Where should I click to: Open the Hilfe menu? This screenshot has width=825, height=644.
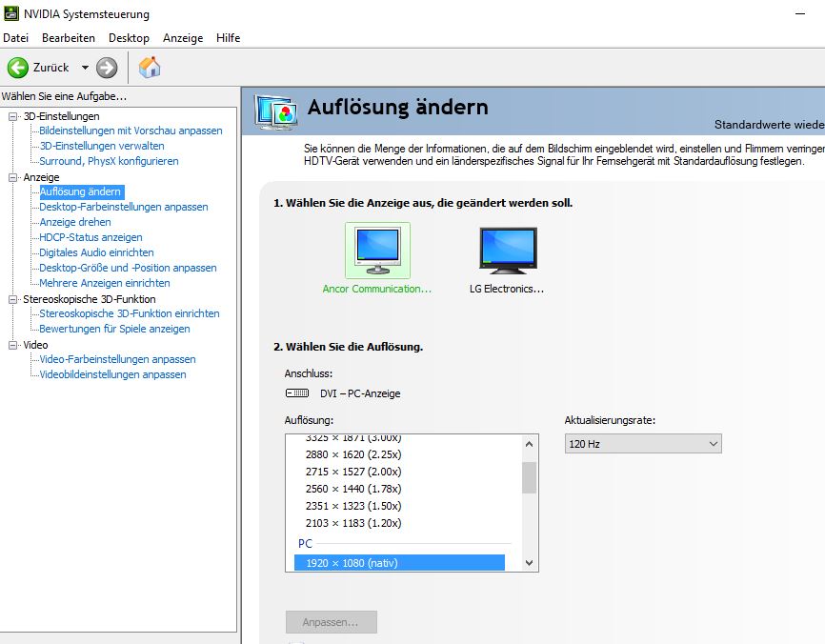click(229, 38)
